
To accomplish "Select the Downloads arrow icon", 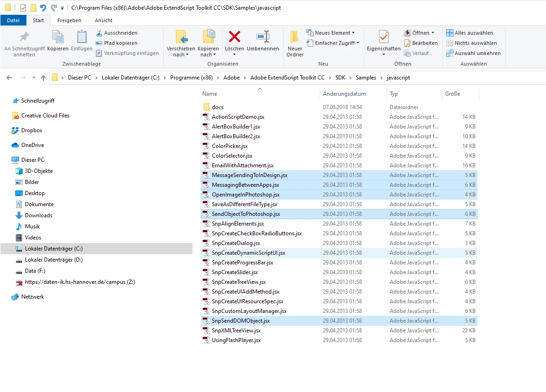I will pos(19,215).
